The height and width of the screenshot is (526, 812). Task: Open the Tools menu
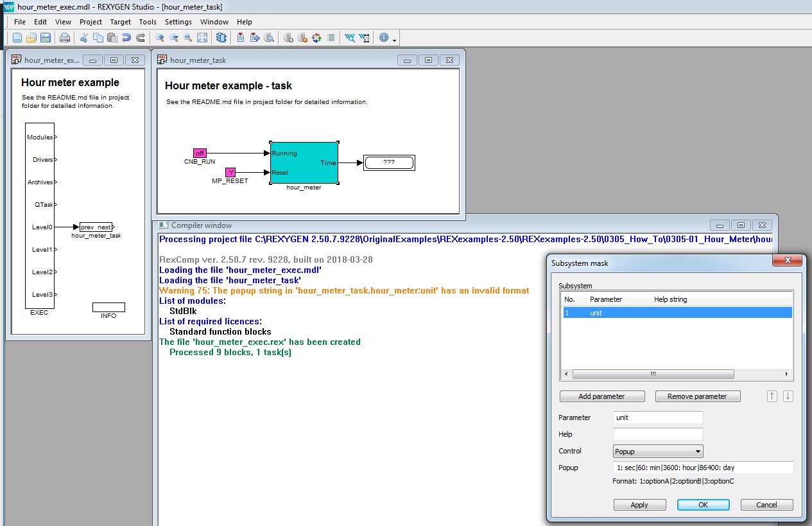148,22
